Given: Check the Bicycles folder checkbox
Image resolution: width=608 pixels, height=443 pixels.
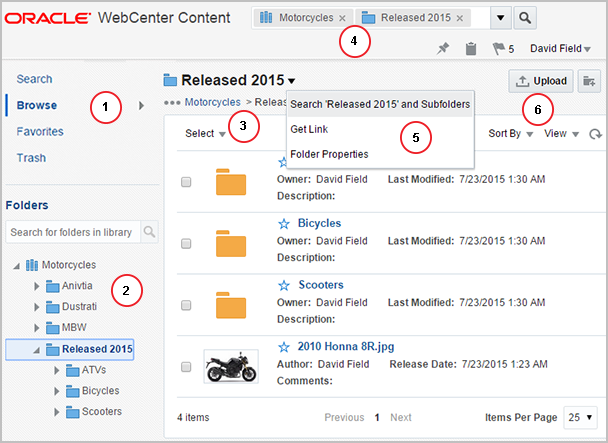Looking at the screenshot, I should pyautogui.click(x=186, y=244).
